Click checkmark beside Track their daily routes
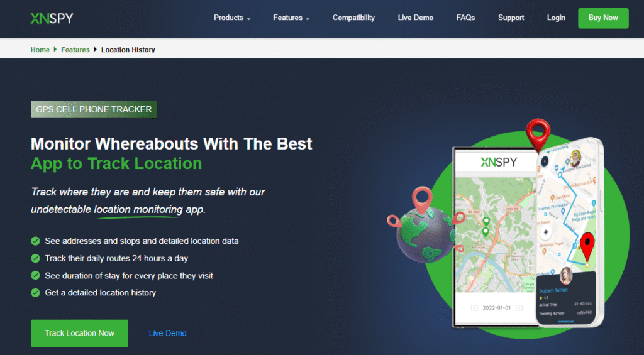The width and height of the screenshot is (644, 355). point(35,258)
